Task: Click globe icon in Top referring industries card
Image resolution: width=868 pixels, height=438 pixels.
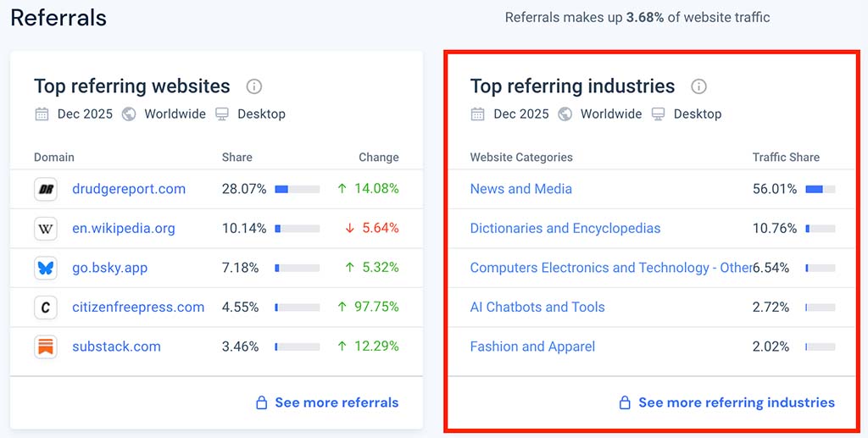Action: [x=565, y=114]
